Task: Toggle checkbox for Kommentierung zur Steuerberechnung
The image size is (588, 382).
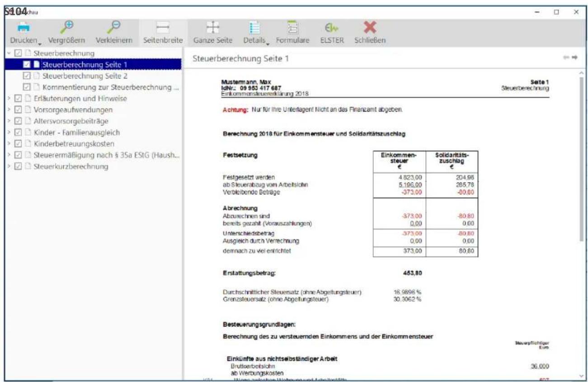Action: (26, 87)
